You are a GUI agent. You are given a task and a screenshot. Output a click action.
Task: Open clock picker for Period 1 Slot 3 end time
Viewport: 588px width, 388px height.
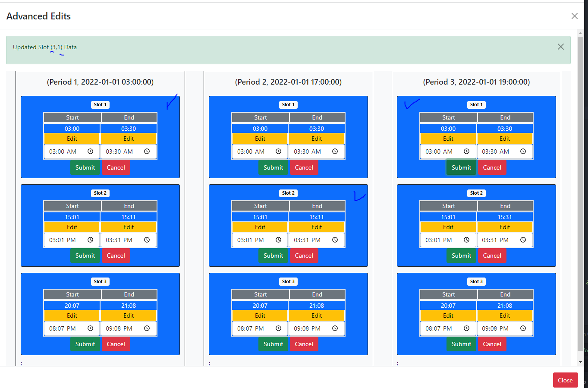pyautogui.click(x=147, y=328)
